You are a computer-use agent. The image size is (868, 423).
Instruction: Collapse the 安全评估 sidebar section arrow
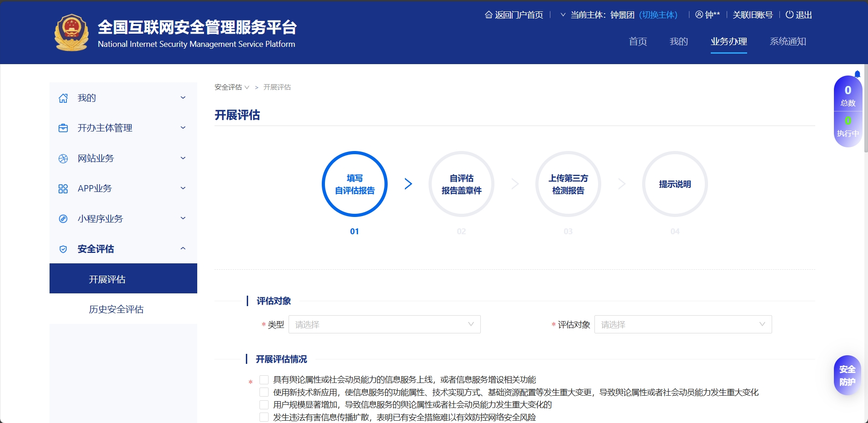(183, 249)
